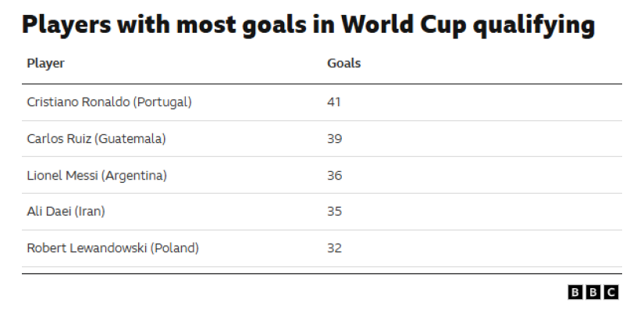Select the Goals column header
644x314 pixels.
tap(343, 63)
